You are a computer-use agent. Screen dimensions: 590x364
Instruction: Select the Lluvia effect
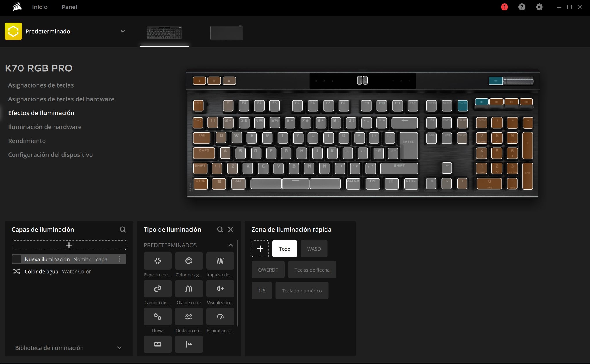tap(158, 316)
